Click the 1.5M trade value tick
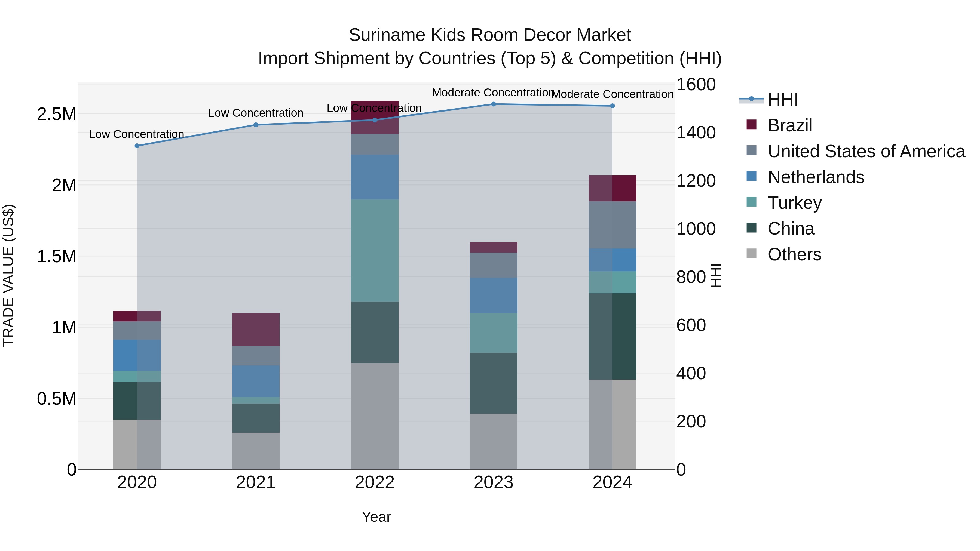The width and height of the screenshot is (980, 551). [x=57, y=256]
